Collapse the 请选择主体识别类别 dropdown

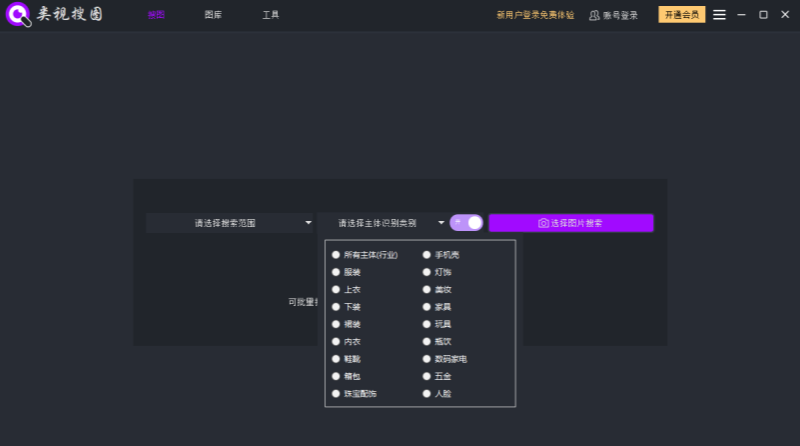point(382,223)
